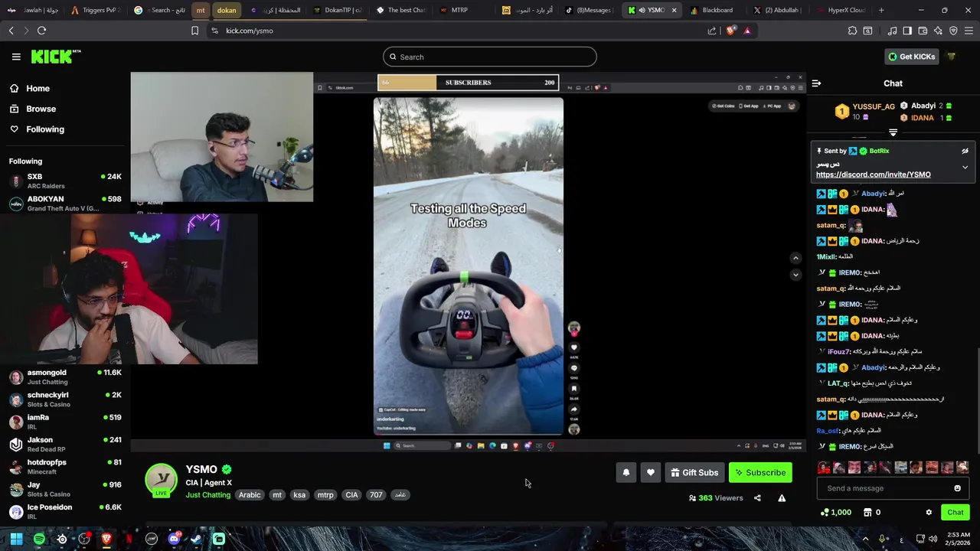Click the green Chat send button
Viewport: 980px width, 551px height.
tap(955, 513)
